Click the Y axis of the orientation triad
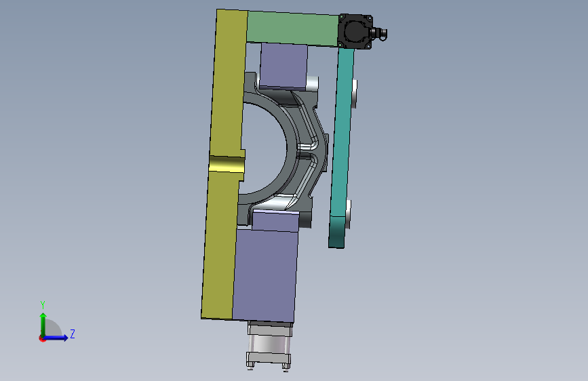 (x=43, y=325)
